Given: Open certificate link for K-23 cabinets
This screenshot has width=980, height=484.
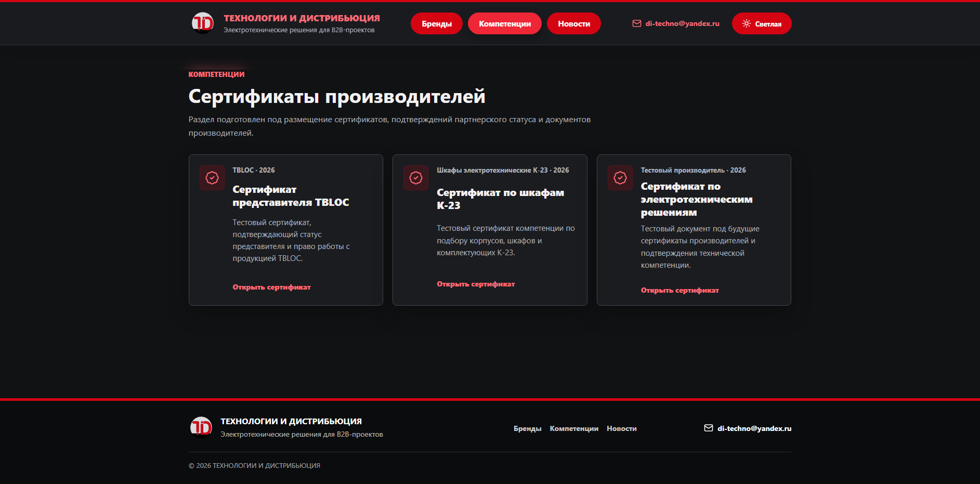Looking at the screenshot, I should point(476,284).
